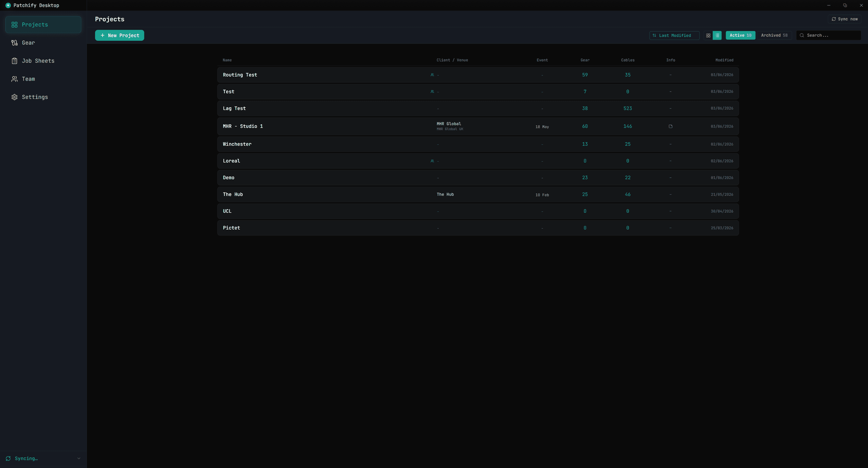868x468 pixels.
Task: Open the Last Modified sort dropdown
Action: click(674, 35)
